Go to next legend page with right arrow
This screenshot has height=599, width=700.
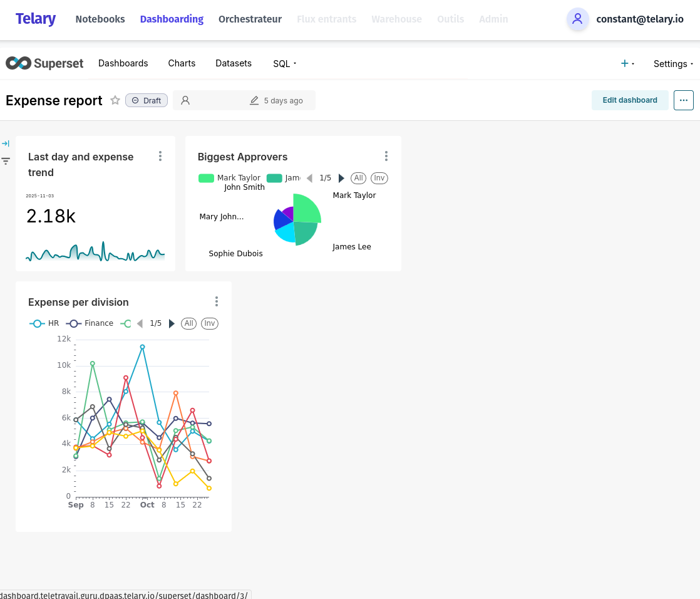coord(341,178)
